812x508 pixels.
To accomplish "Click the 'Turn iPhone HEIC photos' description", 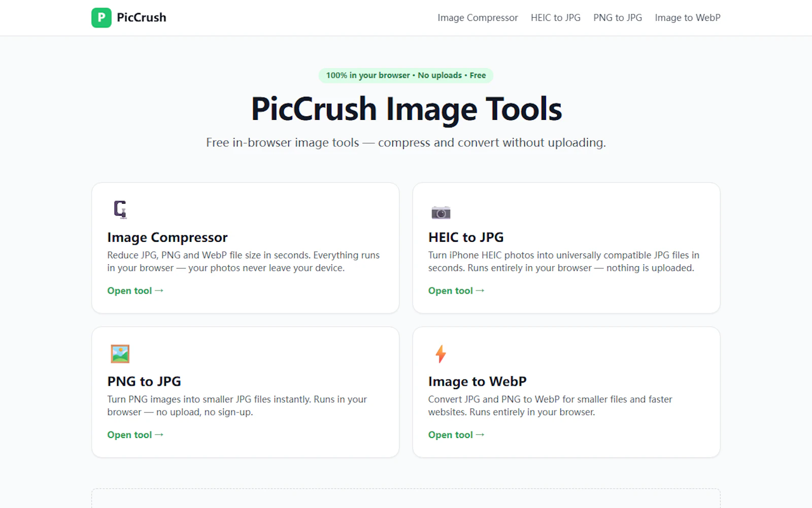I will [x=564, y=262].
